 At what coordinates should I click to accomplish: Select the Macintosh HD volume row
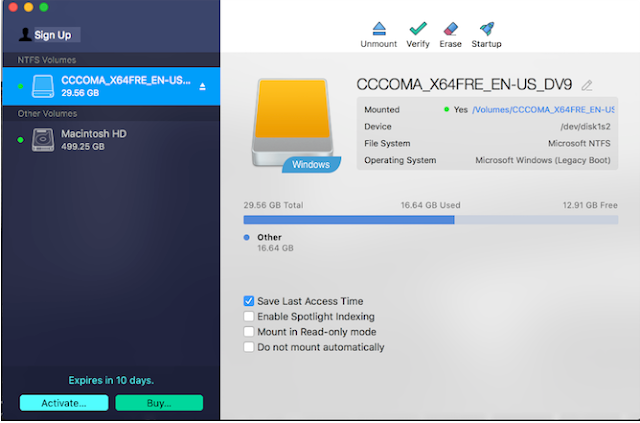coord(111,140)
